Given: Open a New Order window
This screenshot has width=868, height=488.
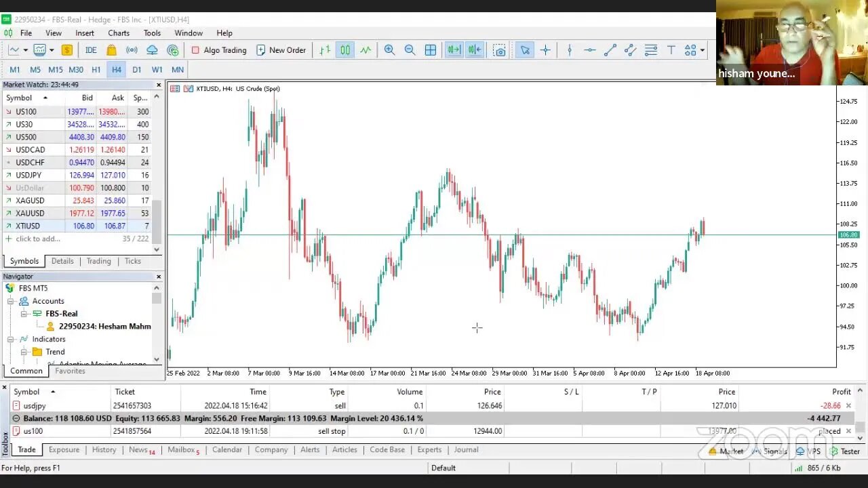Looking at the screenshot, I should [x=281, y=50].
